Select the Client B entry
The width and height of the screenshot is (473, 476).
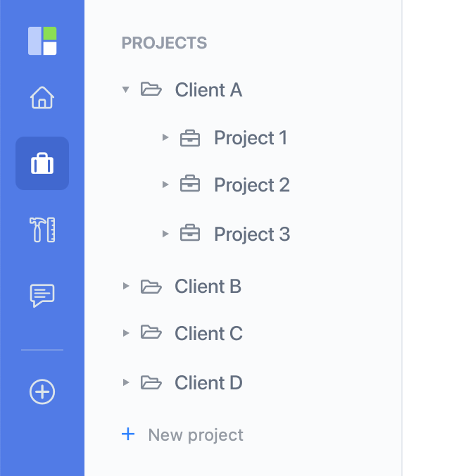click(x=182, y=287)
